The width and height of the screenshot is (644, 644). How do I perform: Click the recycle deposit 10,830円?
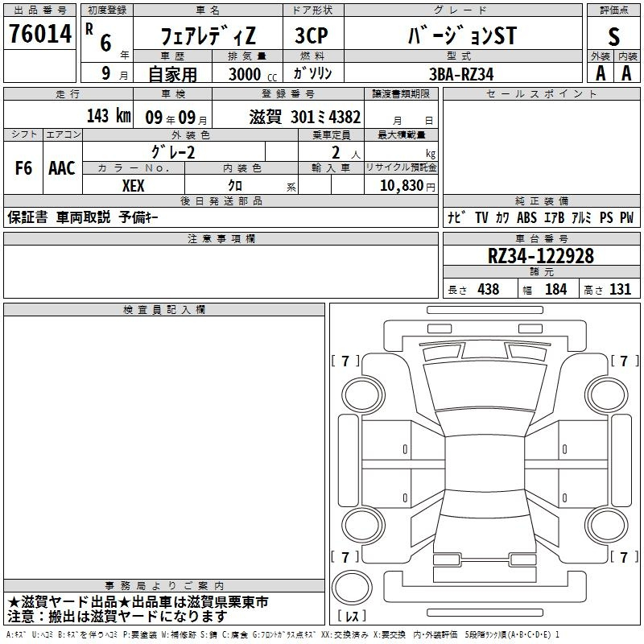point(400,185)
